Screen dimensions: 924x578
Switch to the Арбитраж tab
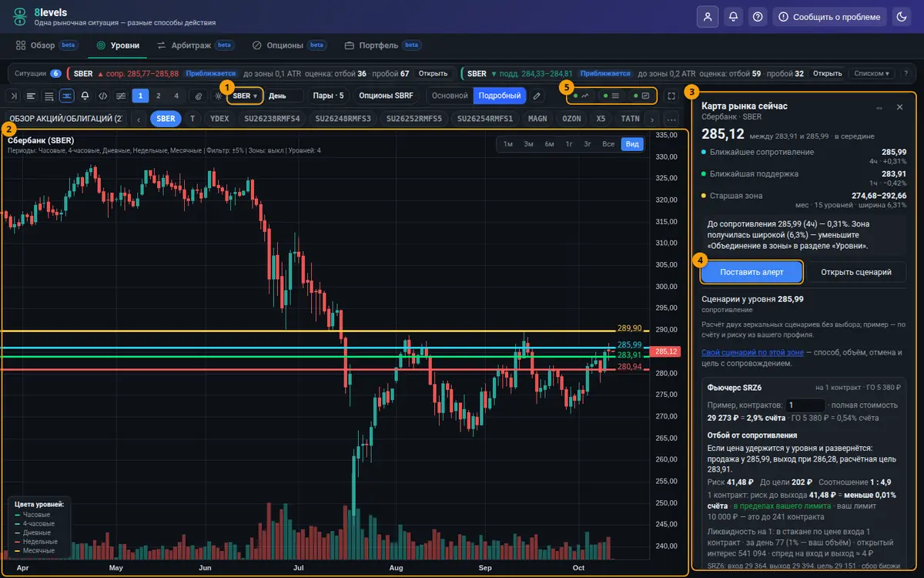[x=196, y=45]
